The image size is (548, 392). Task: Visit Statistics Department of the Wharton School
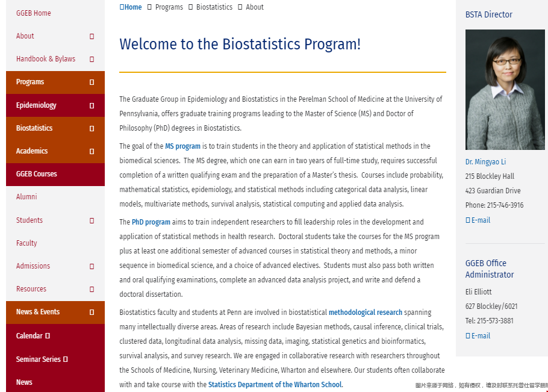tap(275, 385)
